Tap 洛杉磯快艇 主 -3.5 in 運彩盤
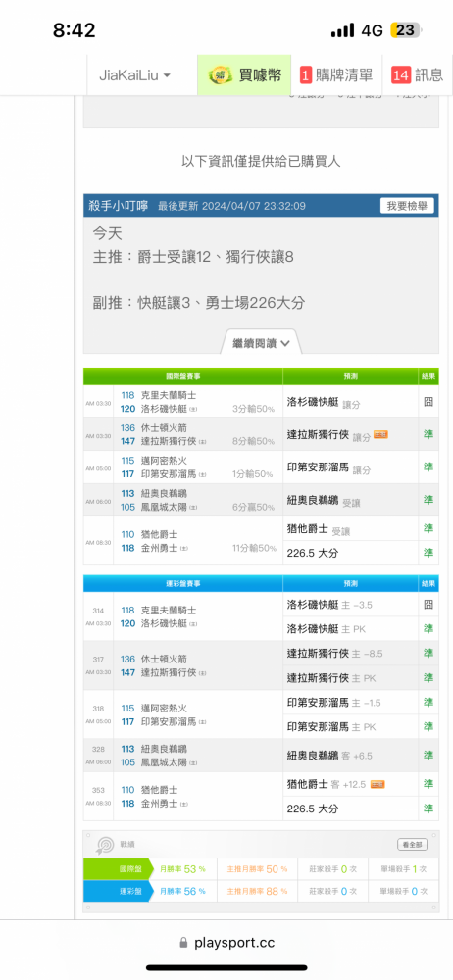The image size is (453, 980). click(x=330, y=605)
